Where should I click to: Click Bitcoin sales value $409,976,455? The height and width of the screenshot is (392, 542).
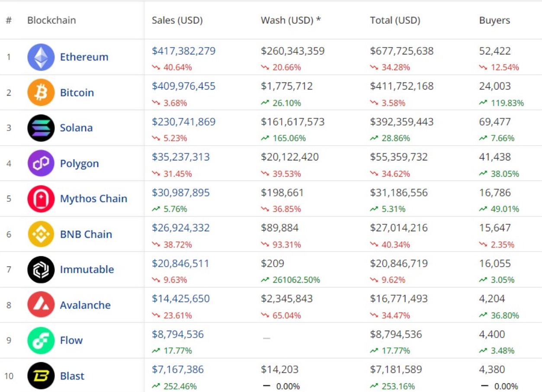coord(184,86)
